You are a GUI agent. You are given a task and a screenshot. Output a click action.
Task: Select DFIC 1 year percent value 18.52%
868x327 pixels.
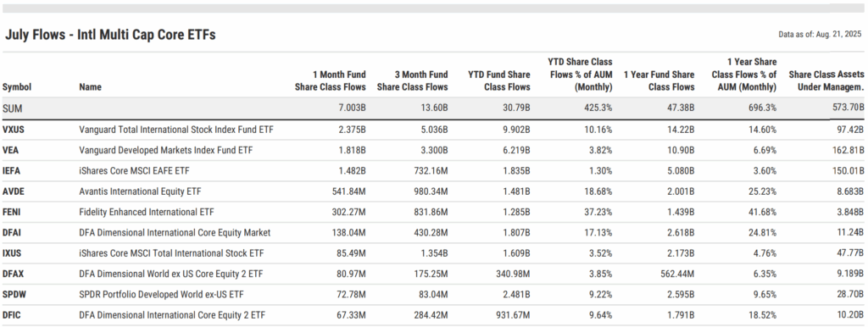(x=762, y=315)
